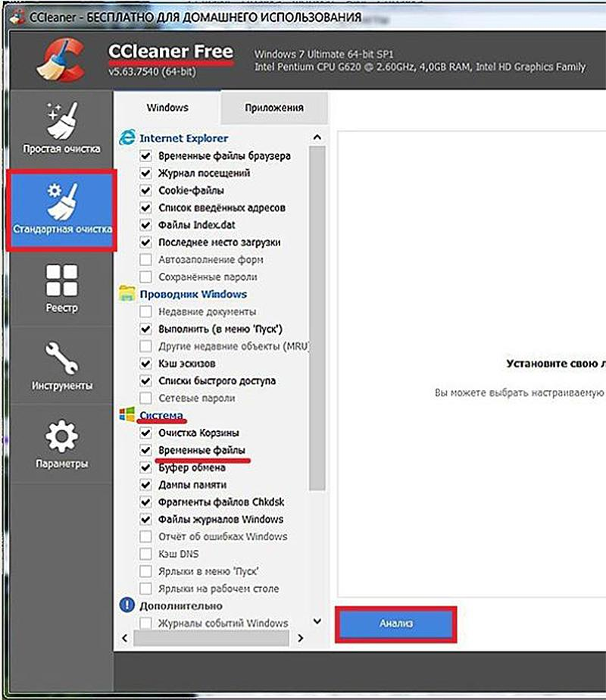The image size is (606, 700).
Task: Open the Реестр section
Action: click(61, 288)
